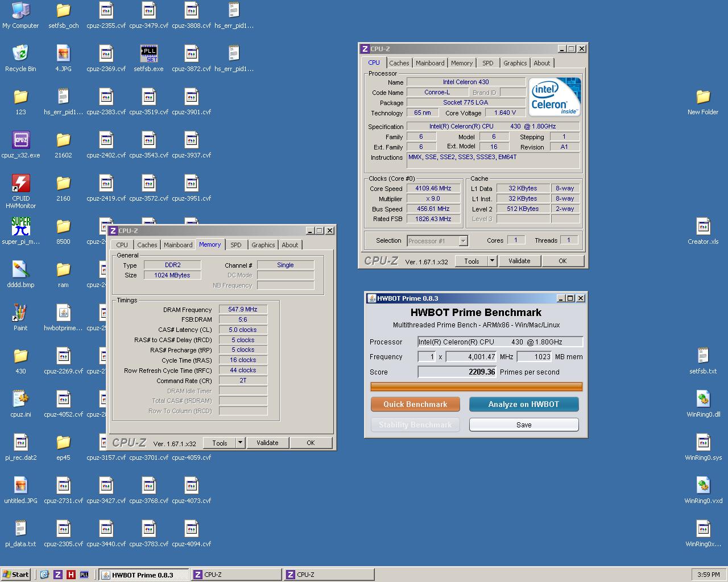Select WinRing0.sys file icon
The height and width of the screenshot is (582, 728).
tap(703, 447)
